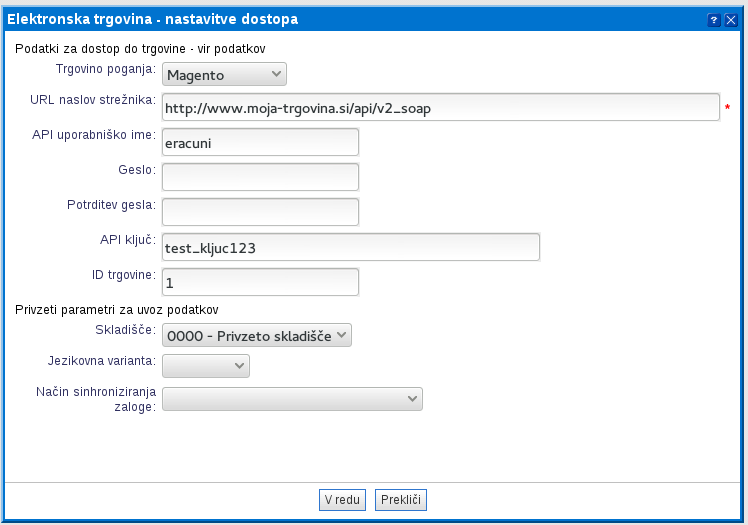This screenshot has height=525, width=748.
Task: Focus the ID trgovine field
Action: point(260,282)
